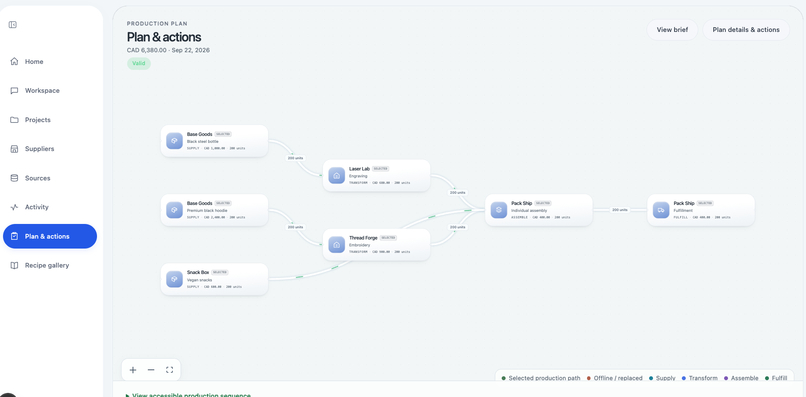Click the Selected production path legend dot
The width and height of the screenshot is (806, 397).
504,378
